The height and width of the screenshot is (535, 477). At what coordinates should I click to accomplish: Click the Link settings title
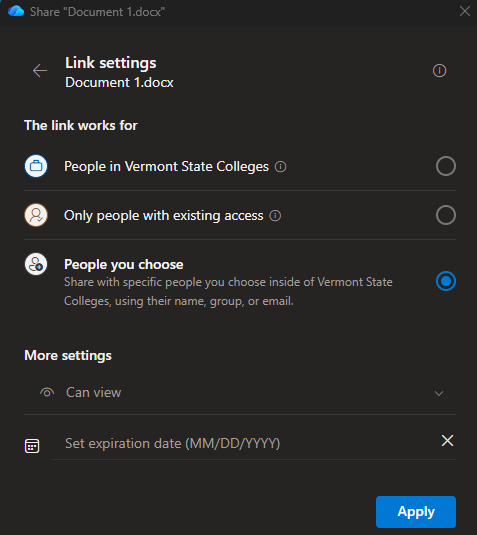[111, 63]
